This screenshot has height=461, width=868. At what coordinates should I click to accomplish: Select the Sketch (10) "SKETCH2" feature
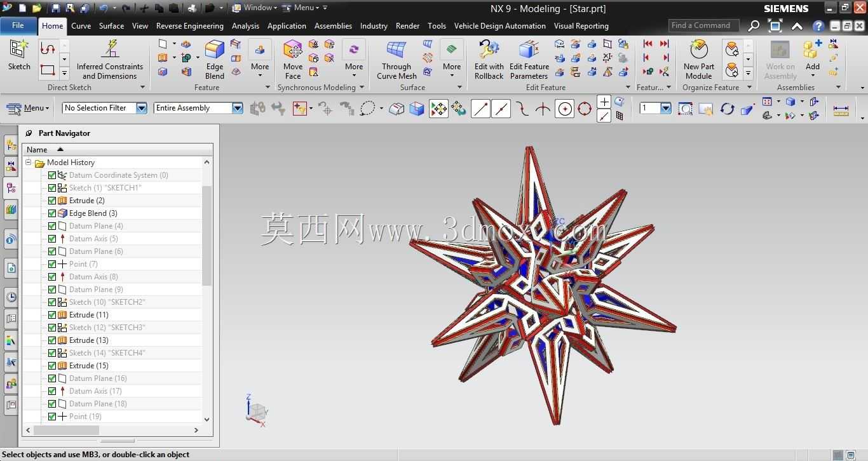click(107, 302)
